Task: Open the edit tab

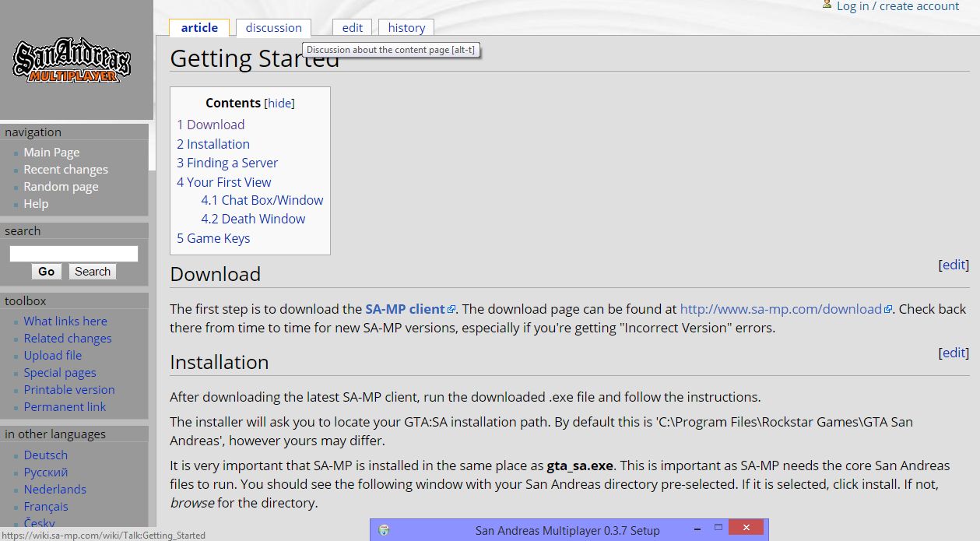Action: point(353,28)
